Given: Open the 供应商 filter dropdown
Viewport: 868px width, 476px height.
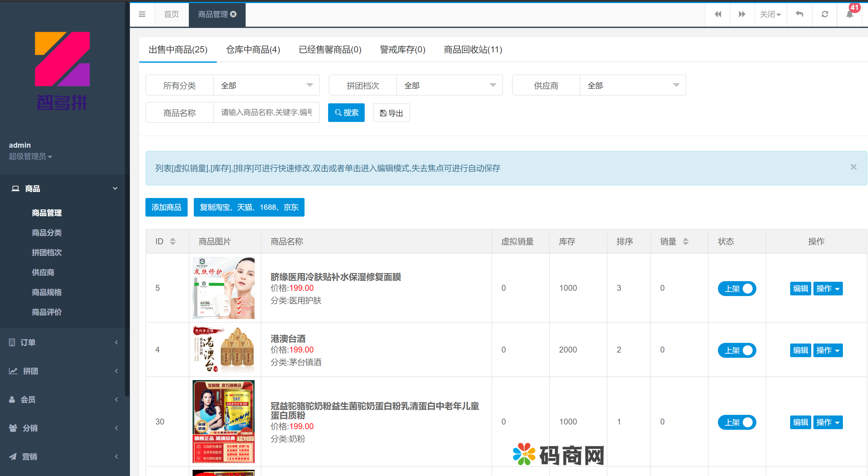Looking at the screenshot, I should pos(632,85).
